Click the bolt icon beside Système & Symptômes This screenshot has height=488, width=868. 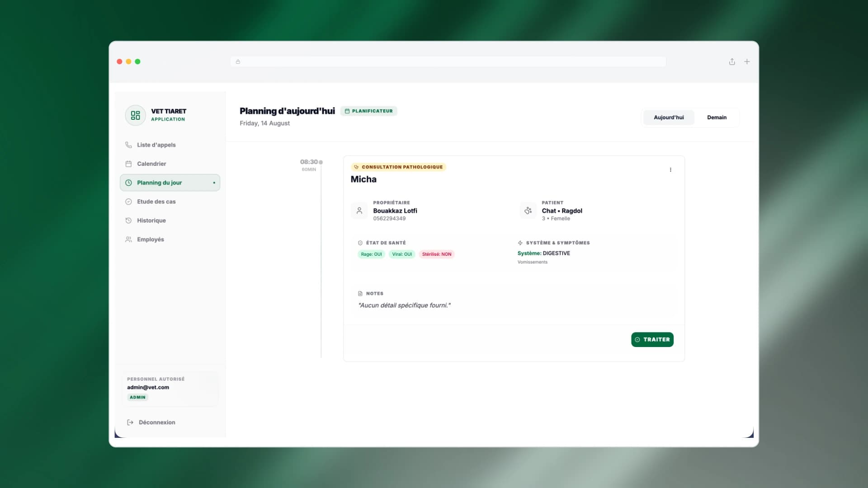(520, 243)
